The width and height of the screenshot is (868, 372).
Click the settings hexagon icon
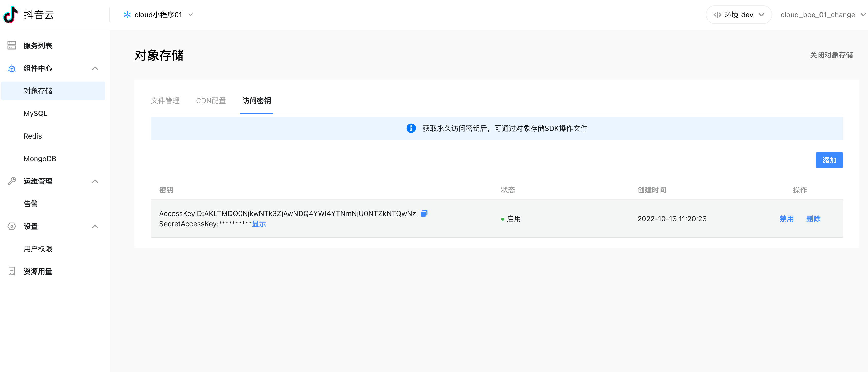coord(12,227)
